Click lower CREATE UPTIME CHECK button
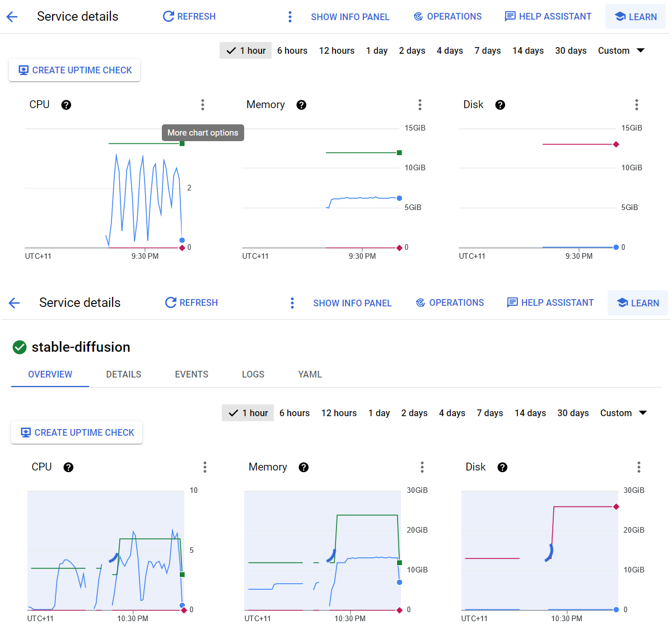This screenshot has height=643, width=672. [x=77, y=433]
